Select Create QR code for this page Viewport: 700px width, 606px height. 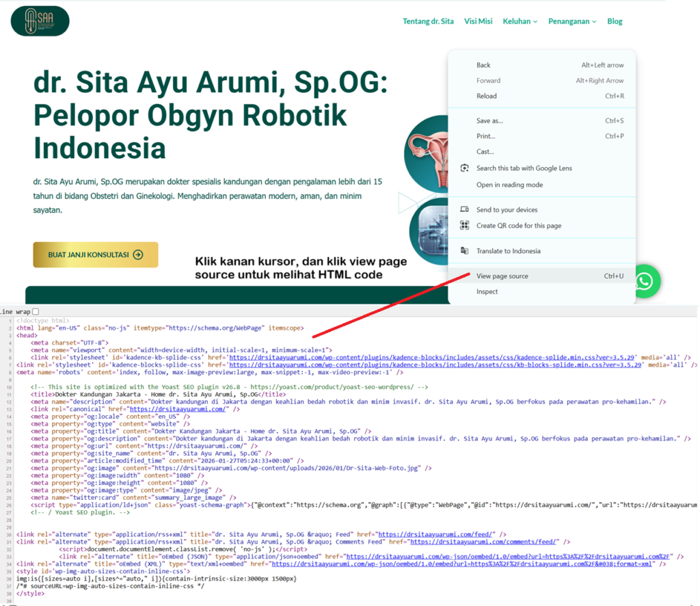tap(542, 226)
